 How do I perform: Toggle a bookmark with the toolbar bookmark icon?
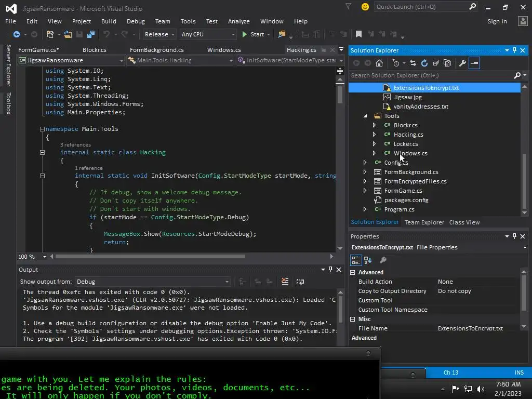pyautogui.click(x=358, y=34)
